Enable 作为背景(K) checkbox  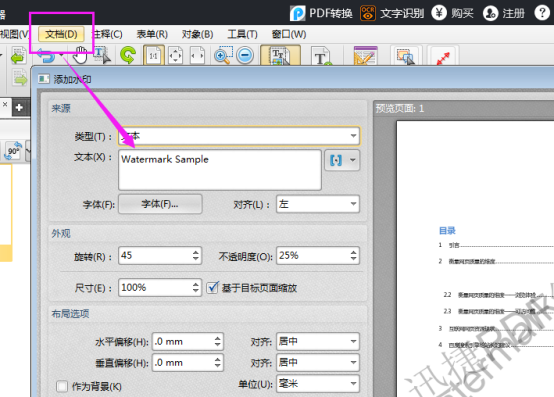click(x=62, y=386)
